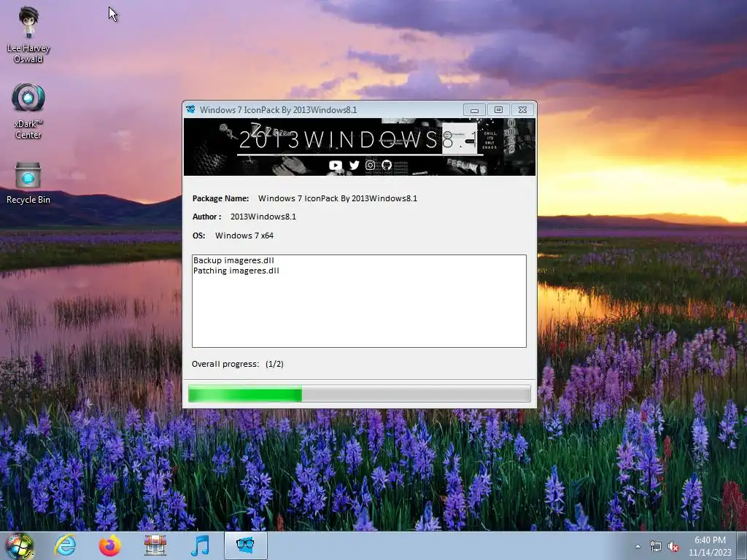Open the Lee Harvey Oswald desktop shortcut
The image size is (747, 560).
[28, 35]
